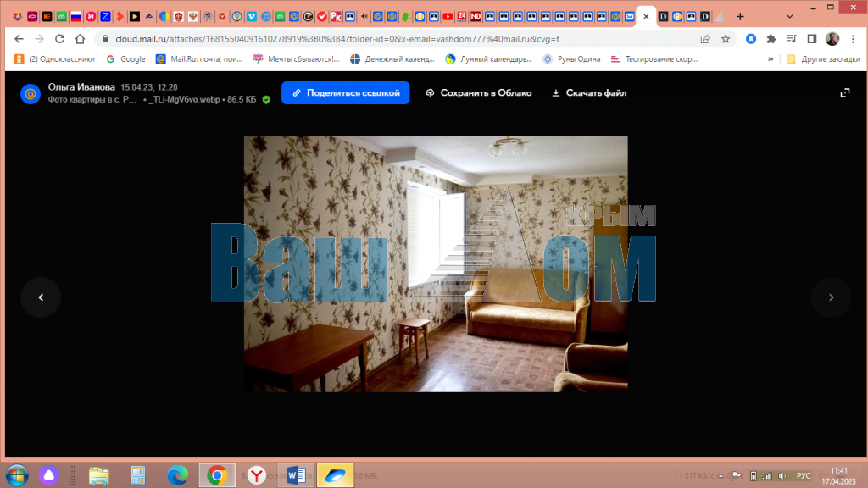
Task: Show hidden bookmarks with the double chevron
Action: tap(771, 59)
